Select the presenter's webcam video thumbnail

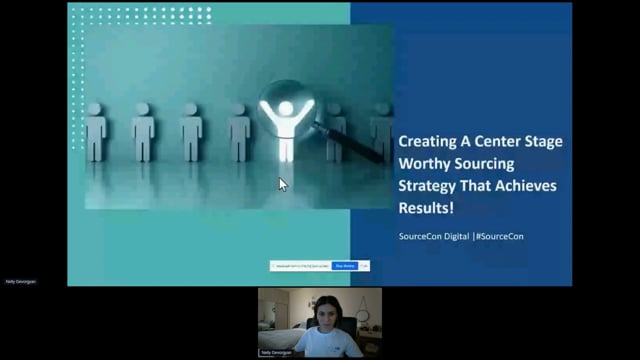coord(320,322)
